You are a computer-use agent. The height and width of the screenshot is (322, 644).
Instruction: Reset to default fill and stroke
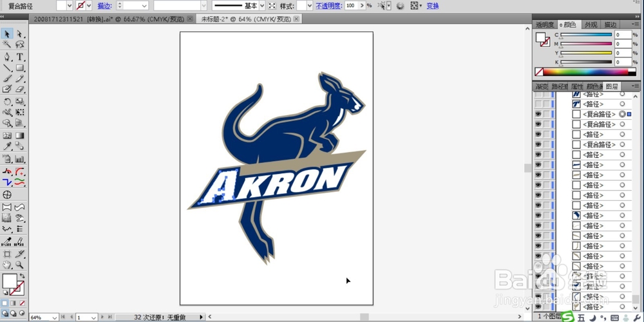5,292
